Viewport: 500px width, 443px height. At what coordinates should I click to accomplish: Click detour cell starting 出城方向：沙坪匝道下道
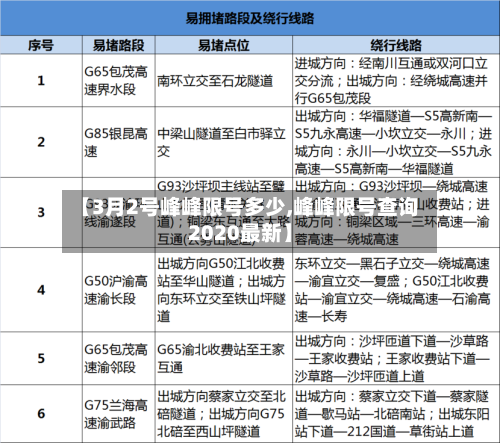(x=396, y=358)
